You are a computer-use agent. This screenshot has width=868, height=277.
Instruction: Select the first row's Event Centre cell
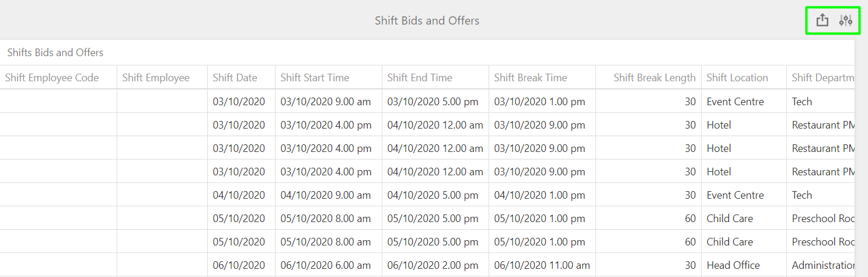[735, 102]
